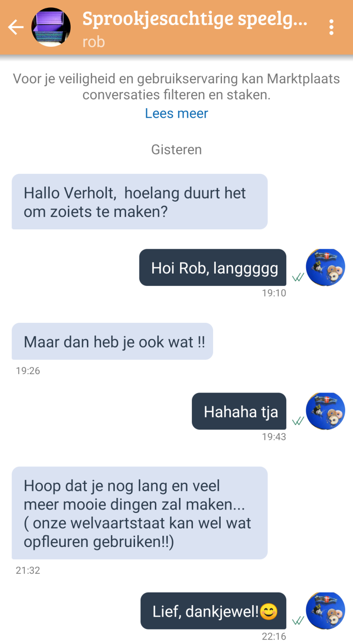The image size is (353, 644).
Task: Tap the back arrow in header
Action: (15, 27)
